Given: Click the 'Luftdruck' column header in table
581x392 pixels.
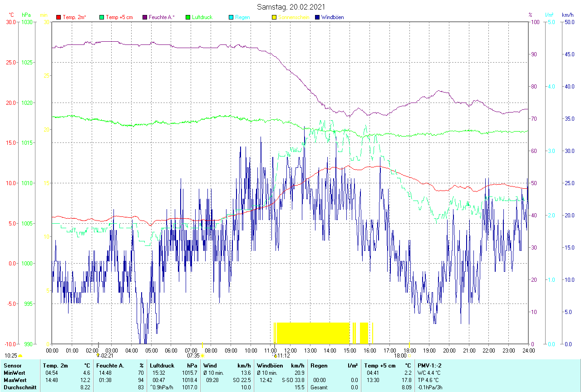Looking at the screenshot, I should coord(162,366).
